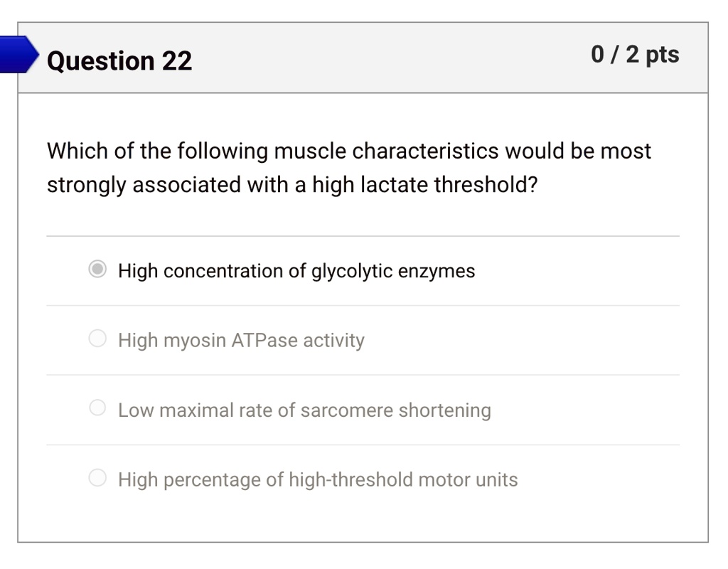Viewport: 728px width, 569px height.
Task: Click the answer text High myosin ATPase activity
Action: click(242, 341)
